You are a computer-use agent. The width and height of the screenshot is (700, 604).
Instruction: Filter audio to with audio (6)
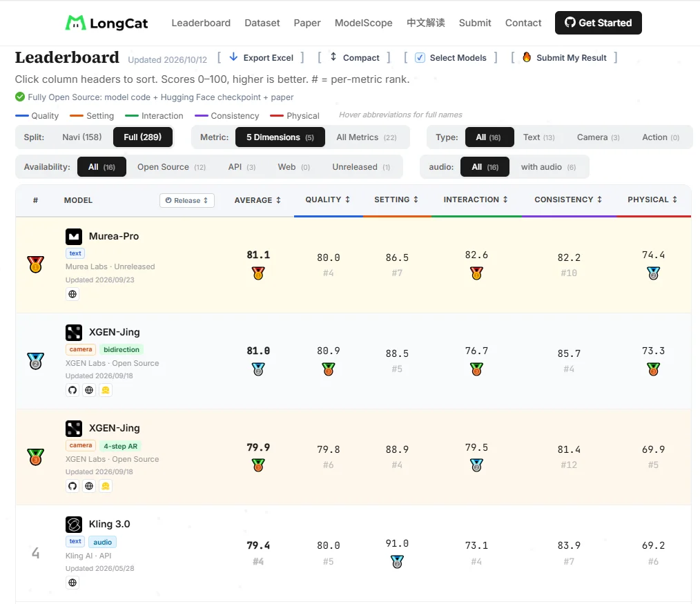click(x=547, y=167)
